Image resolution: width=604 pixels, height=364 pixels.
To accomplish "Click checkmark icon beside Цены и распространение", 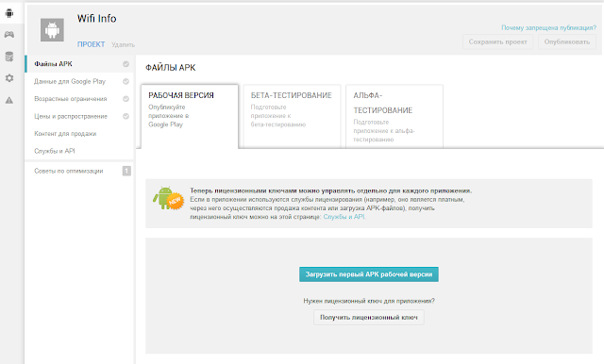I will pos(126,116).
